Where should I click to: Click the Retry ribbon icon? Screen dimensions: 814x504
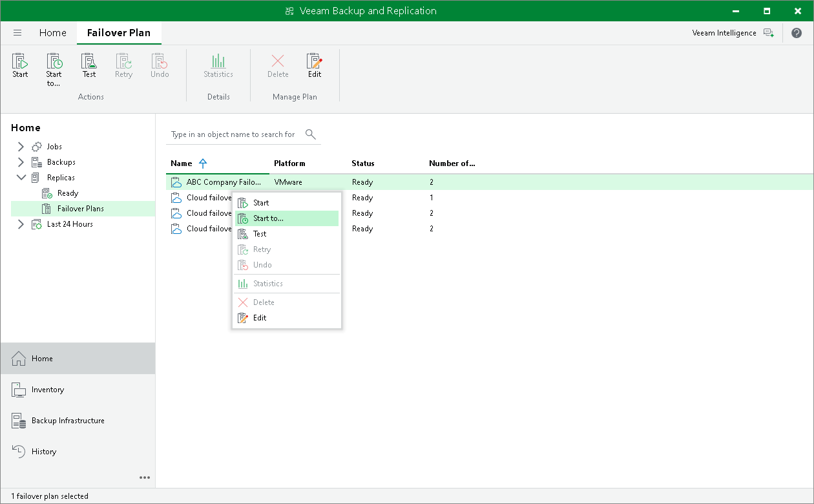123,66
